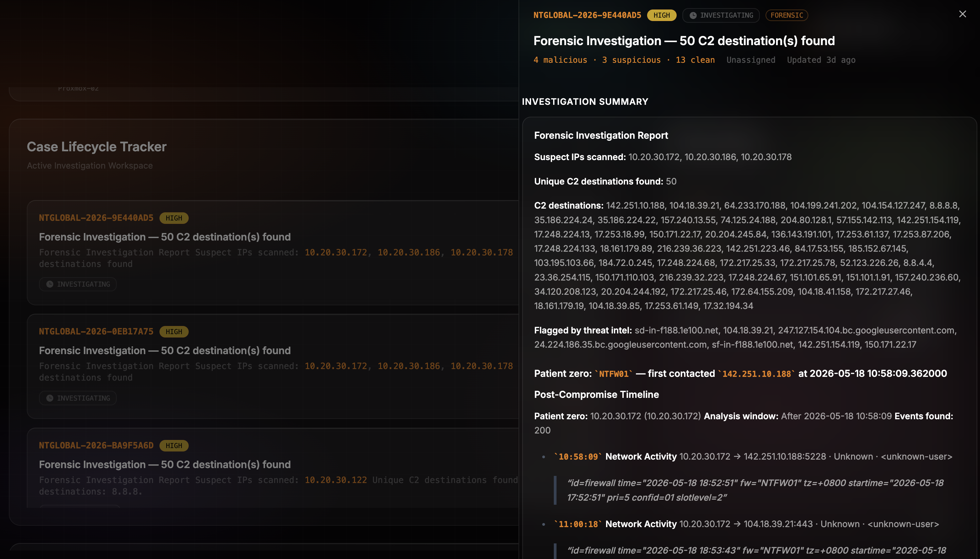Select the sd-in-f188.1e100.net flagged host
The image size is (980, 559).
pyautogui.click(x=676, y=330)
